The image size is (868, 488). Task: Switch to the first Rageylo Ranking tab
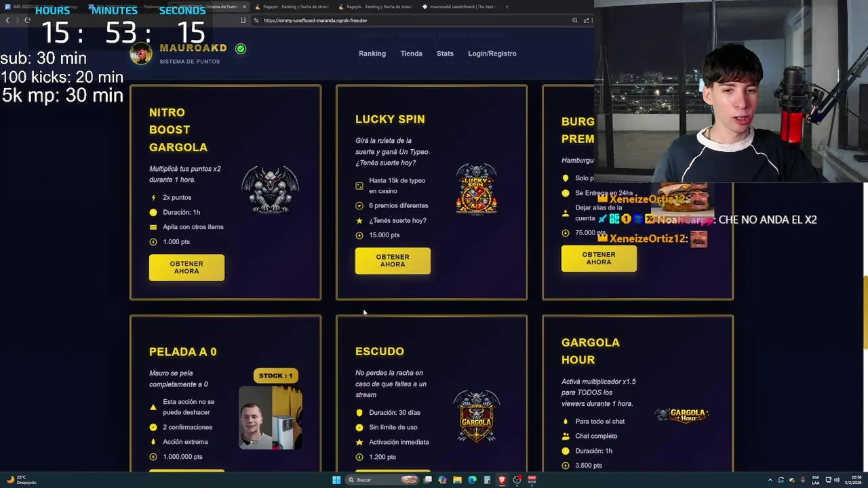pos(290,7)
